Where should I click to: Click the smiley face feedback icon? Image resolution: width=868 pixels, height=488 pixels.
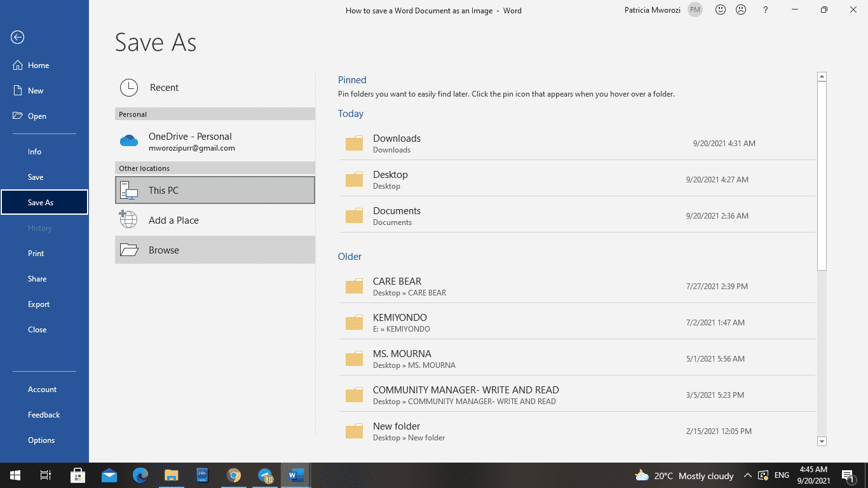(x=721, y=10)
